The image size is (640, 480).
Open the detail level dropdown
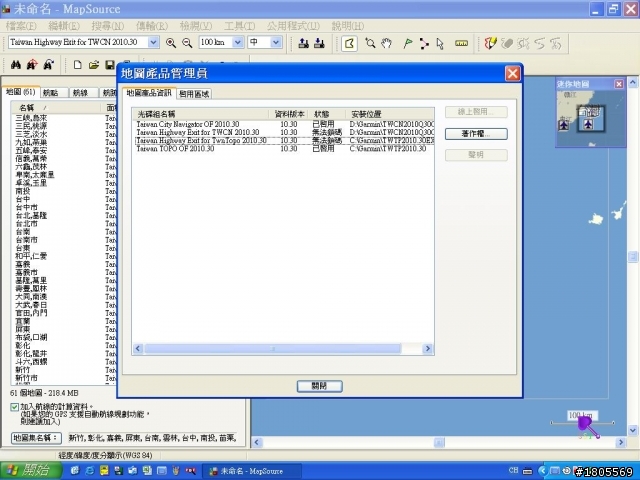(x=276, y=42)
